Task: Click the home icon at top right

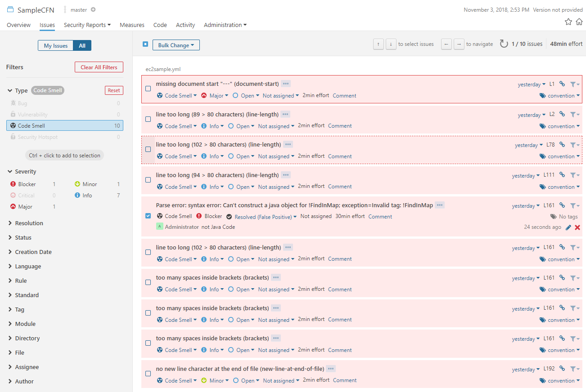Action: tap(579, 22)
